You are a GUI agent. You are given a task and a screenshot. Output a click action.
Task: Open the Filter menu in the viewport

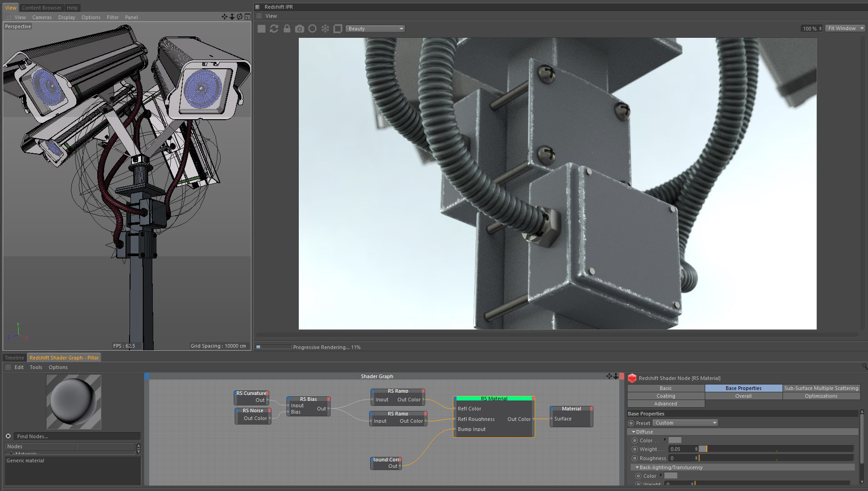(113, 17)
